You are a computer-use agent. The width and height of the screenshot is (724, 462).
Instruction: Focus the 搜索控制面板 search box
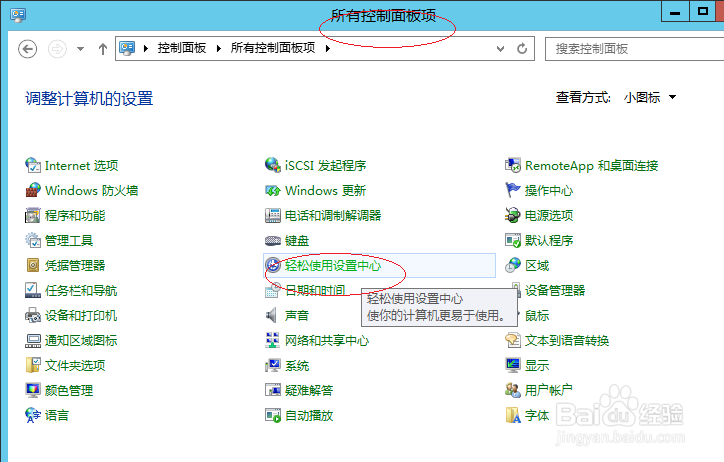(634, 48)
